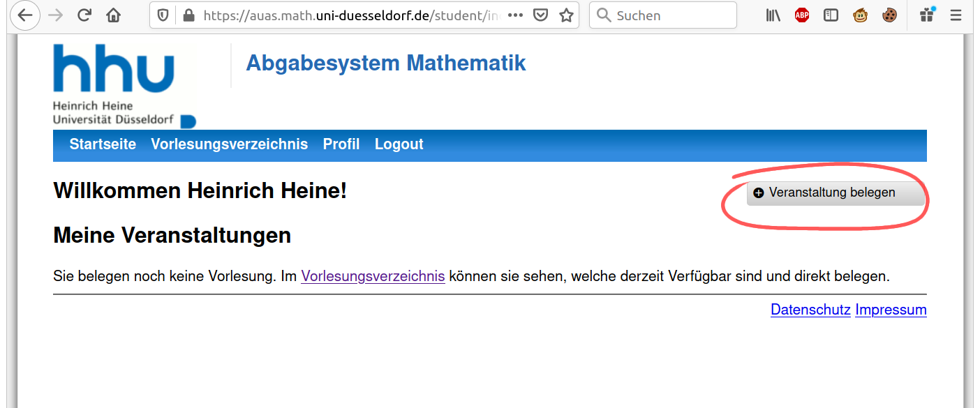
Task: Open Vorlesungsverzeichnis in the blue menu
Action: tap(229, 144)
